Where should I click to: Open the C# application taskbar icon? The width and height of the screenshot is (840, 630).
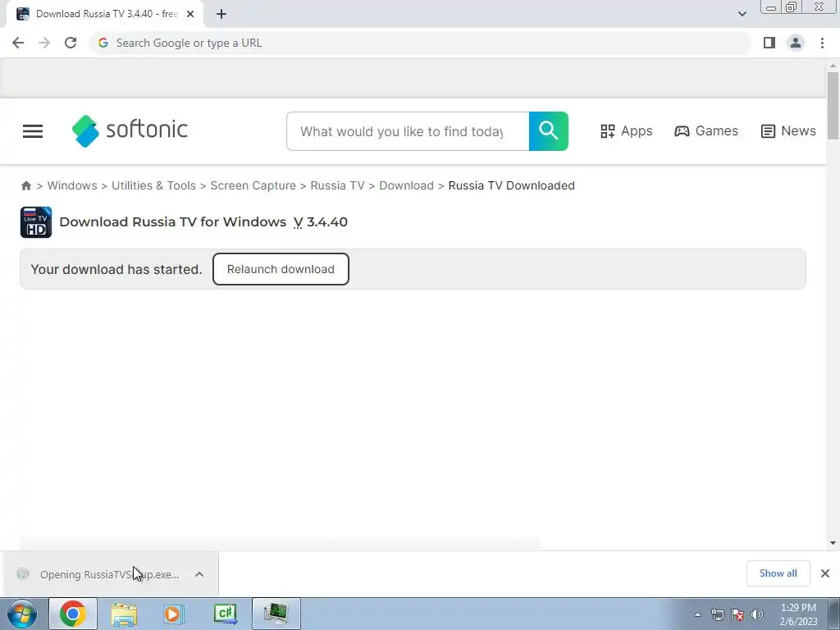[x=225, y=614]
